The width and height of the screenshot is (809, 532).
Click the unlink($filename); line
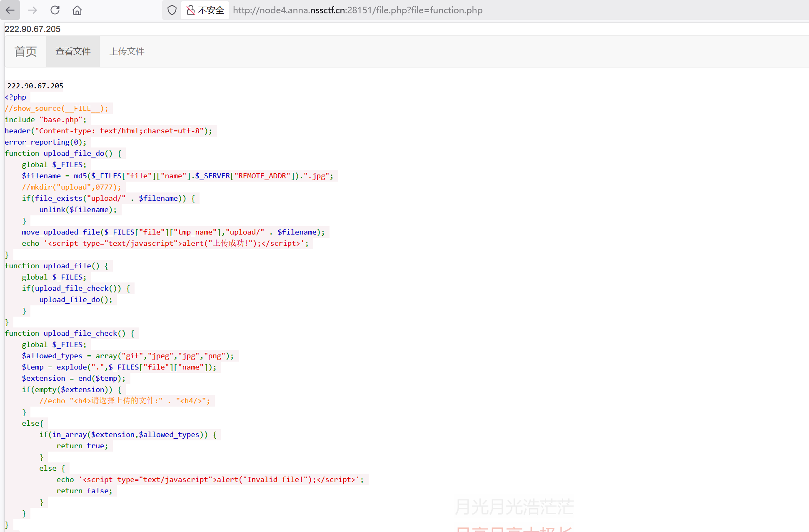[78, 210]
